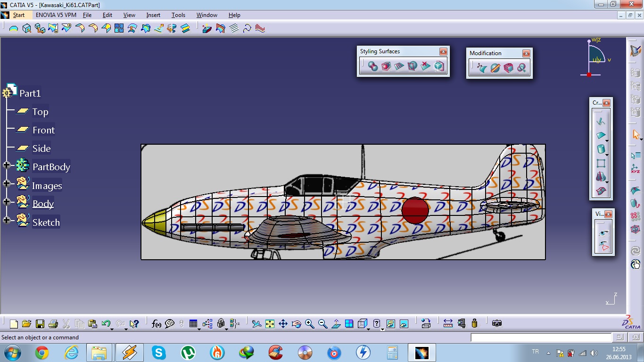
Task: Open the Undo history dropdown arrow
Action: coord(112,329)
